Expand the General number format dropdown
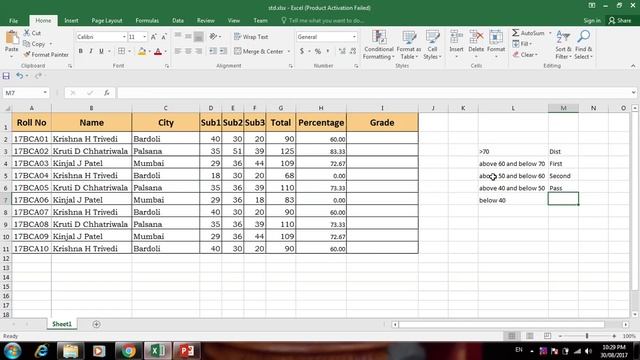 pos(354,37)
